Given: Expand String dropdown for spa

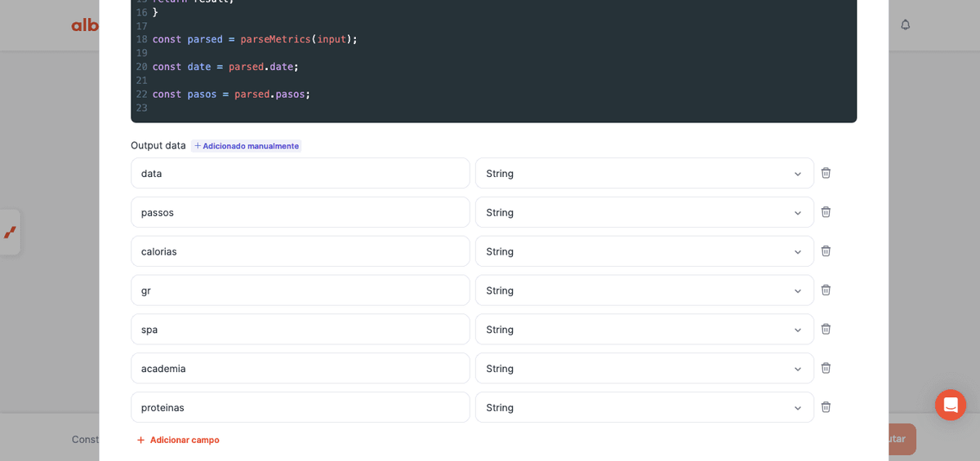Looking at the screenshot, I should pyautogui.click(x=644, y=329).
